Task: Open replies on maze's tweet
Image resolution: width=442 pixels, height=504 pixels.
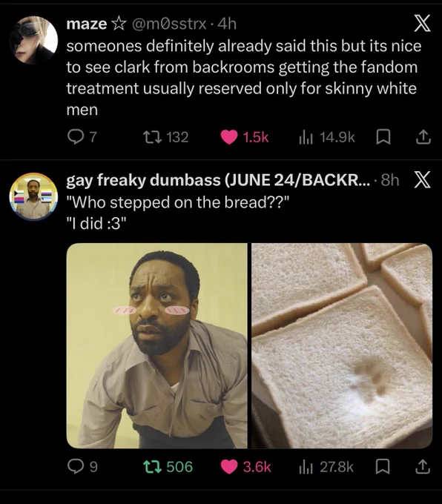Action: [x=82, y=137]
